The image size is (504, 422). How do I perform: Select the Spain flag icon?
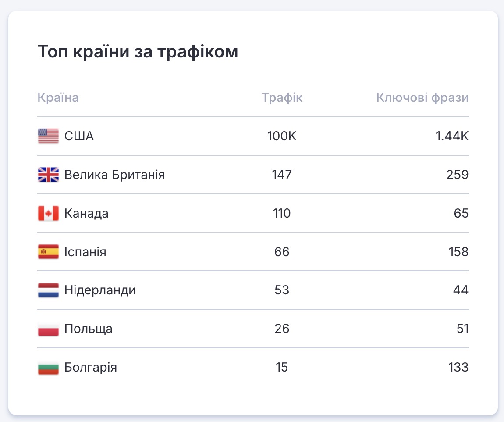[48, 252]
